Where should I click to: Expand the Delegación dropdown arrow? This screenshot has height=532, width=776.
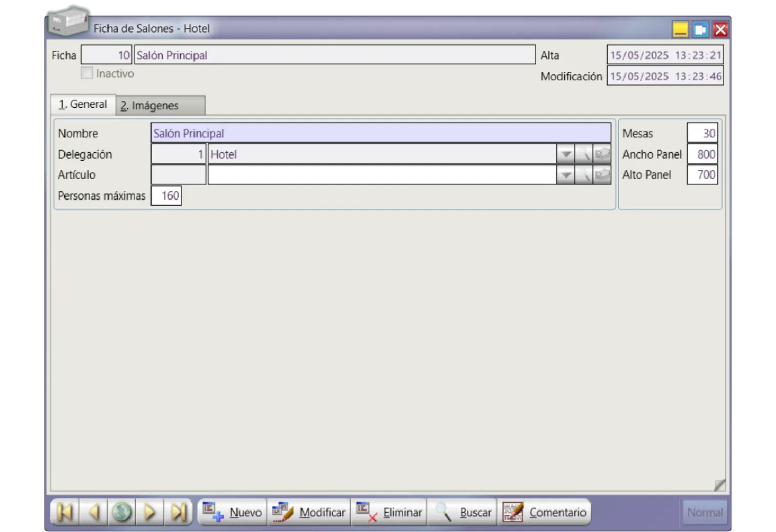click(566, 154)
